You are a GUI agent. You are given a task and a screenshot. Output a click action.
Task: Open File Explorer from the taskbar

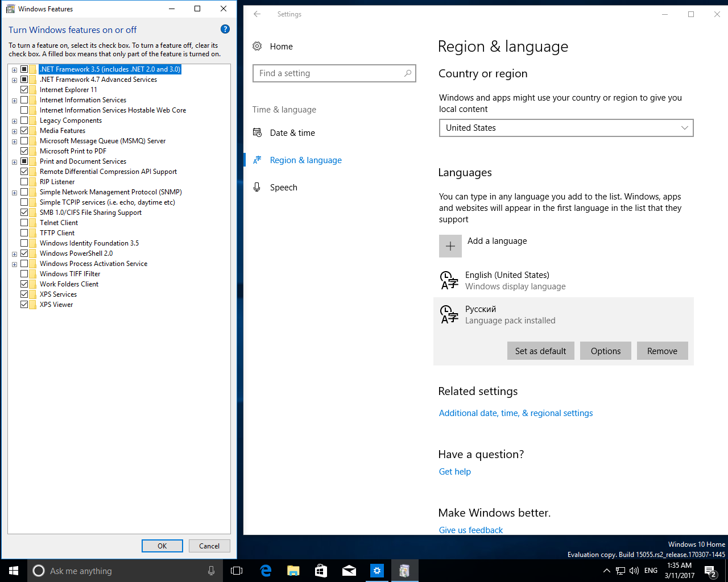coord(293,571)
